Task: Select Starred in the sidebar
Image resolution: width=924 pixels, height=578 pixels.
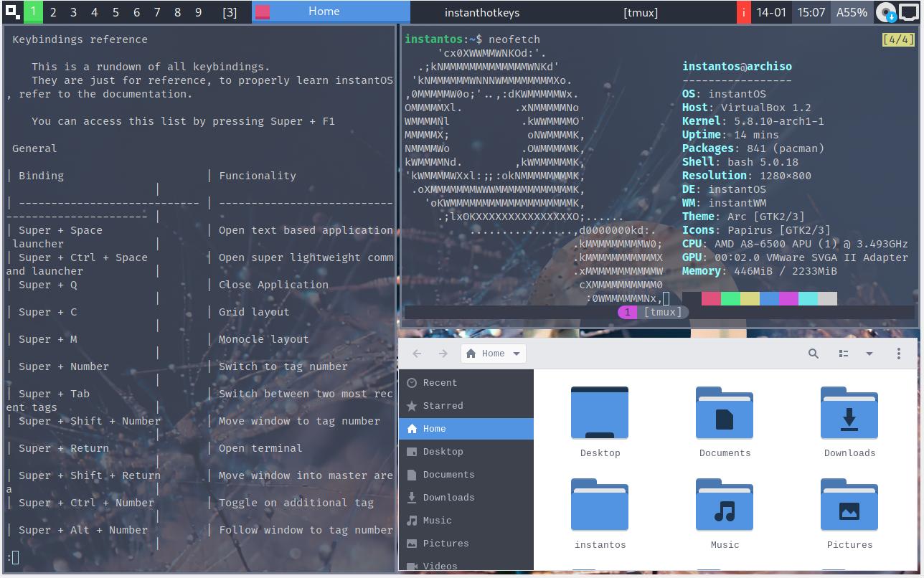Action: [466, 406]
